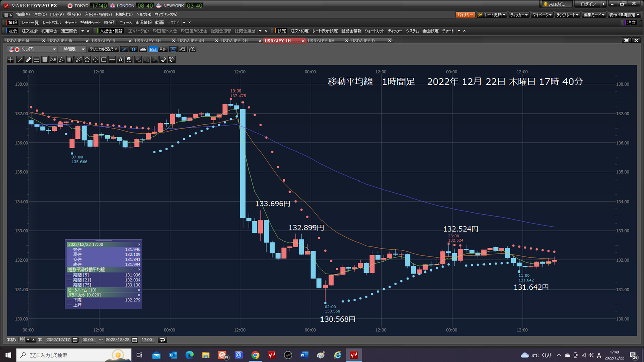
Task: Open the 注文(O) menu
Action: point(40,15)
